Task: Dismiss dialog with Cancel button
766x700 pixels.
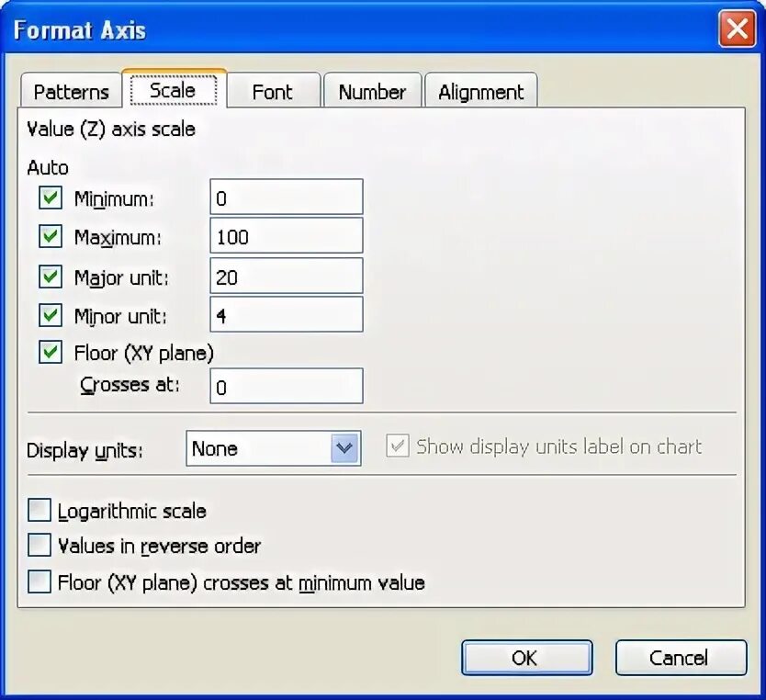Action: coord(681,658)
